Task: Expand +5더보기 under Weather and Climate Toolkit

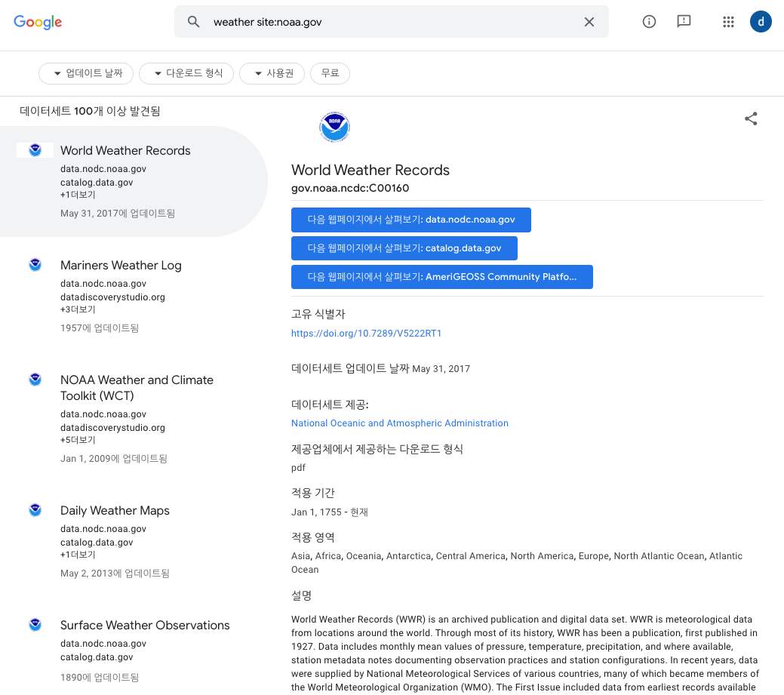Action: pos(78,440)
